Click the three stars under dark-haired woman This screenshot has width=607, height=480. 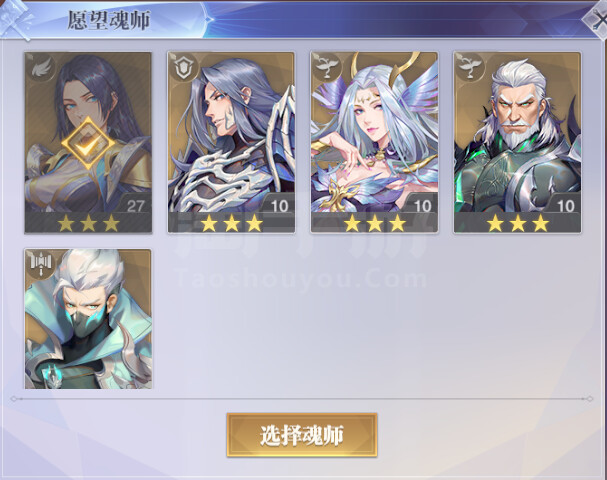(88, 223)
